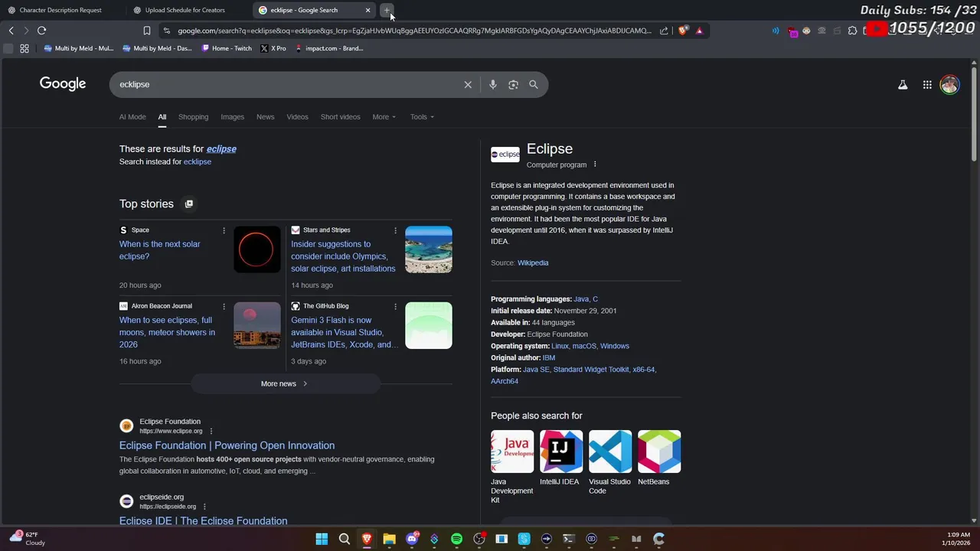Open the Java programming language link
Screen dimensions: 980x551
(581, 299)
